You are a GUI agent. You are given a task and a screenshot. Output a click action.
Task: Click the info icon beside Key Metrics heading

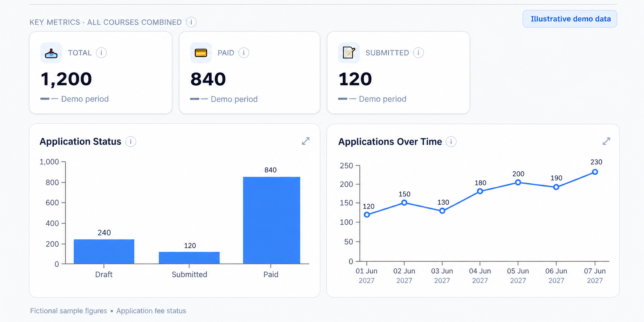[x=191, y=22]
